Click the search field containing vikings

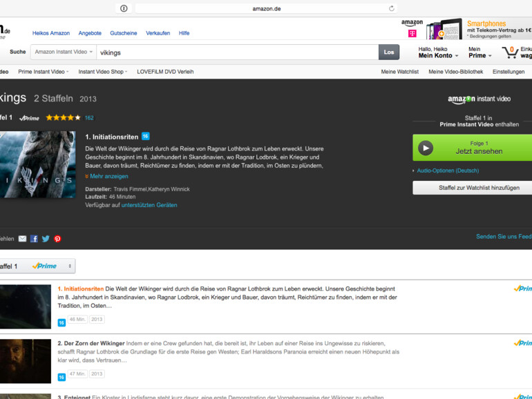pos(238,52)
